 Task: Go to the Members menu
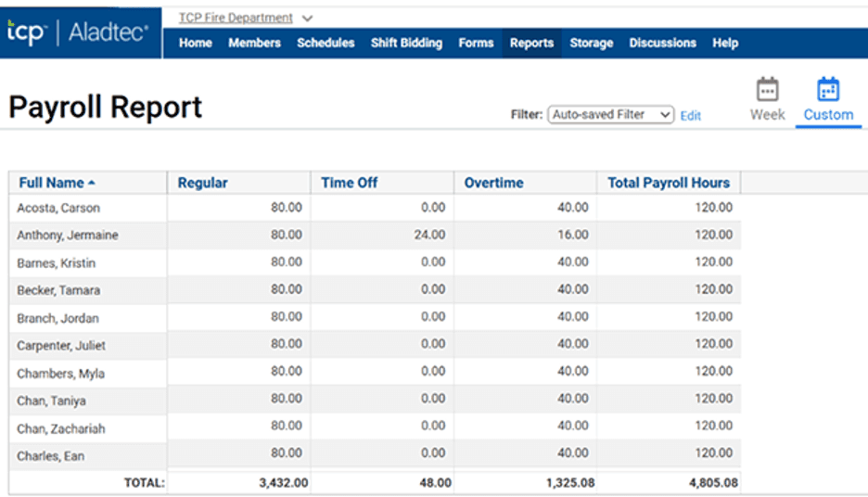pyautogui.click(x=254, y=43)
